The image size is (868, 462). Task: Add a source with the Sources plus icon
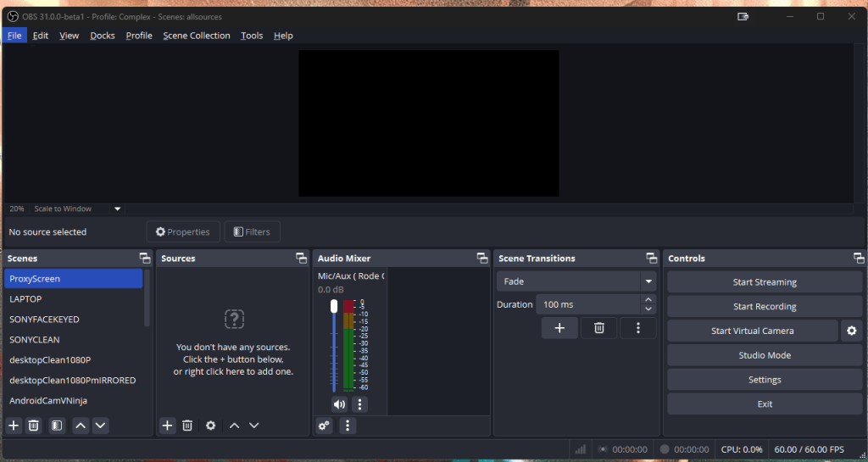[x=167, y=426]
